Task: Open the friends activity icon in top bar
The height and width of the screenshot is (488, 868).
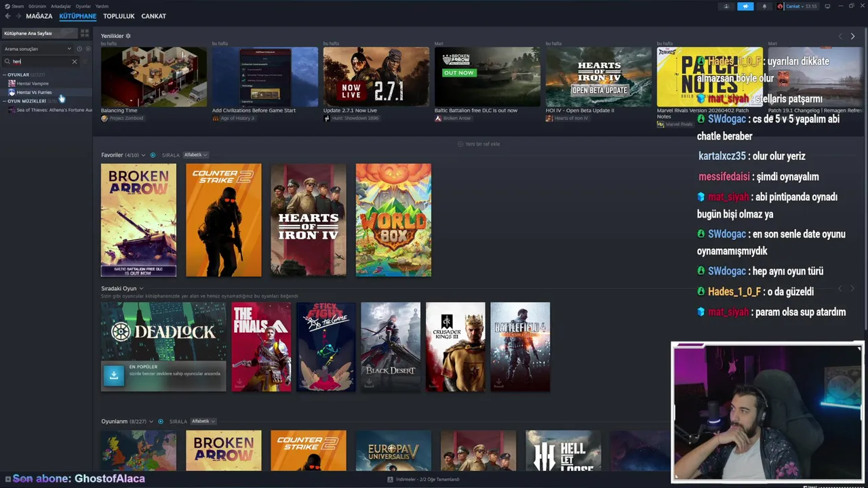Action: point(726,6)
